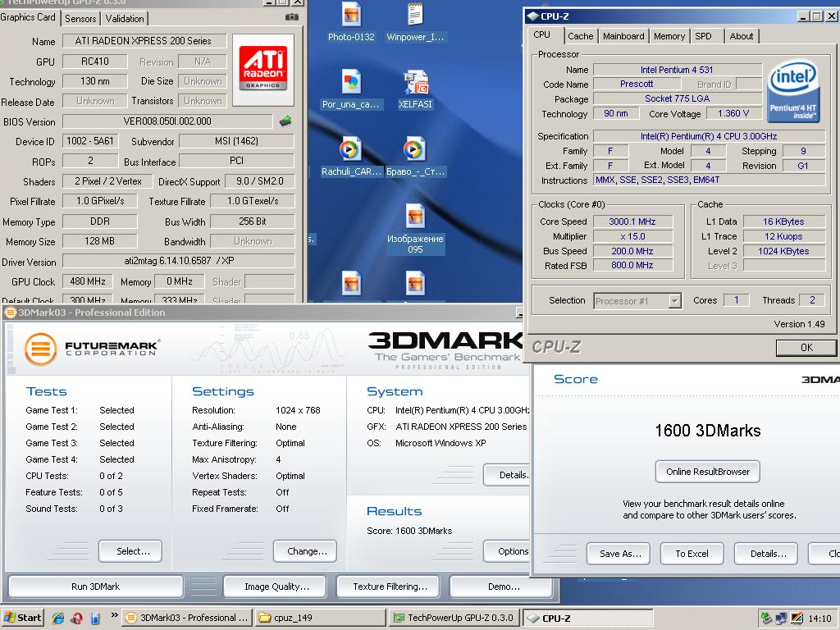
Task: Click the GPU Clock value 480 MHz
Action: pyautogui.click(x=88, y=281)
